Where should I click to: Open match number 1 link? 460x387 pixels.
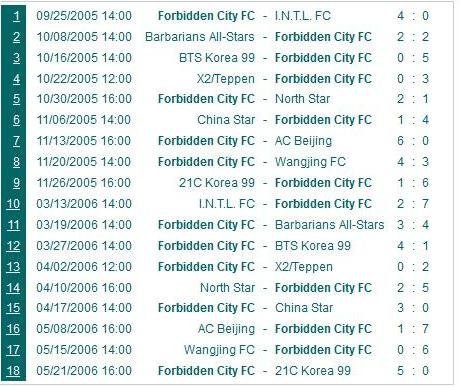coord(16,16)
